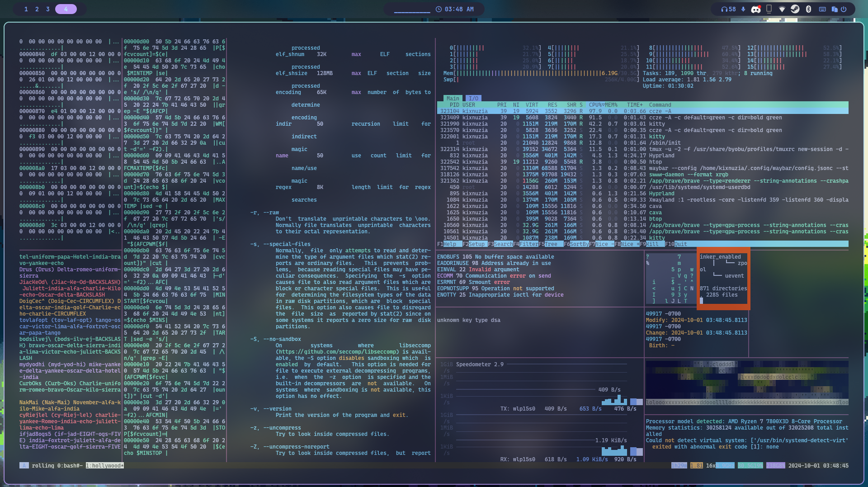Click the RX: wlp15s0 label in speedometer

pos(518,459)
